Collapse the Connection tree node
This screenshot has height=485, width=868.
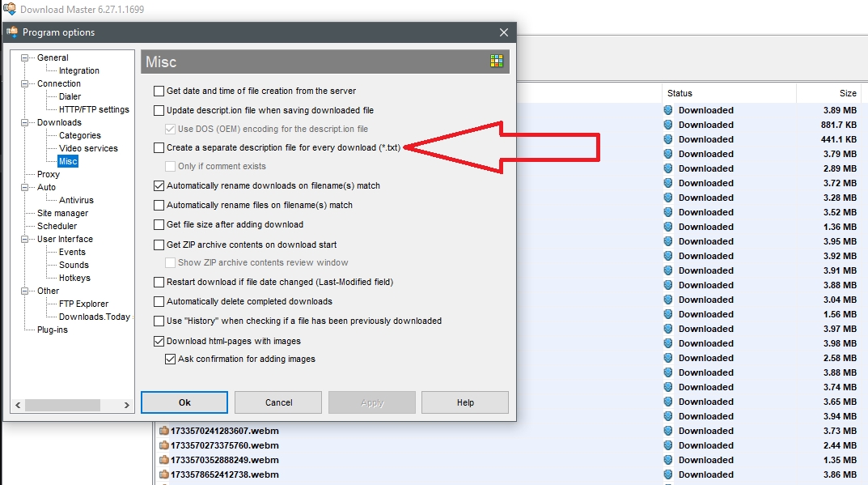point(24,83)
